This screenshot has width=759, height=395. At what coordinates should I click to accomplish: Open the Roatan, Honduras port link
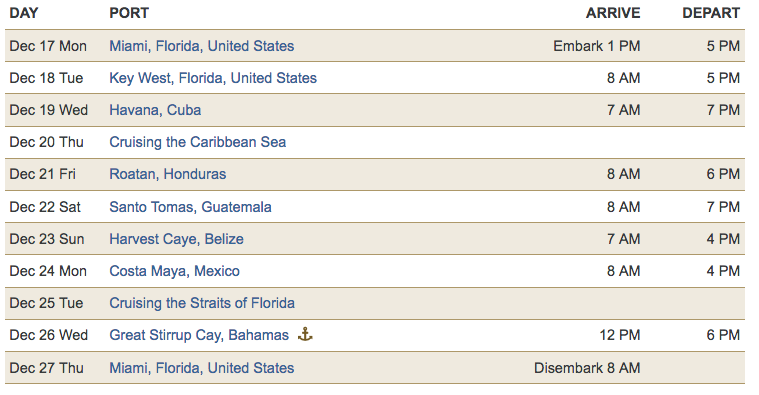click(x=167, y=174)
